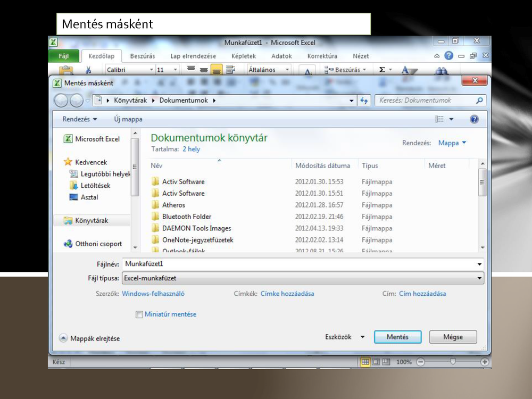Click the Új mappa button
This screenshot has height=399, width=532.
click(128, 119)
